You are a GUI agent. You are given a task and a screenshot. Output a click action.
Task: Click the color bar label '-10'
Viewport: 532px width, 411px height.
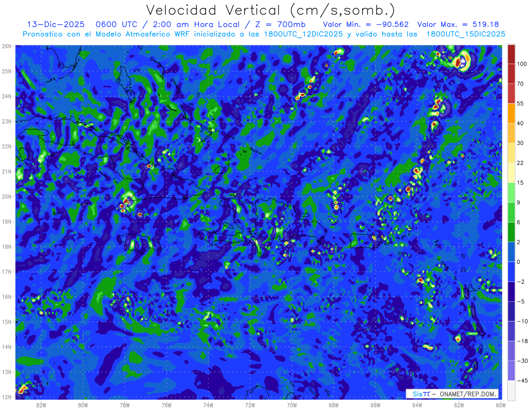(x=522, y=321)
